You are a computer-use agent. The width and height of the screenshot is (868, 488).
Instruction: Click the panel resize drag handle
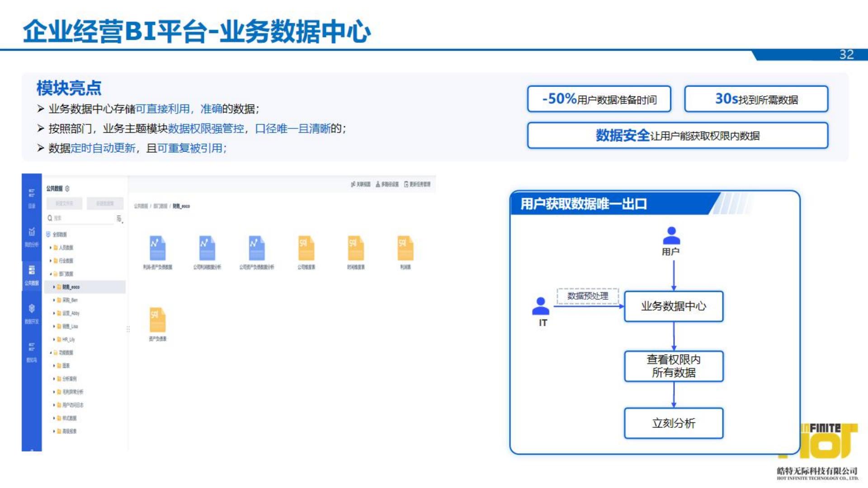(128, 329)
